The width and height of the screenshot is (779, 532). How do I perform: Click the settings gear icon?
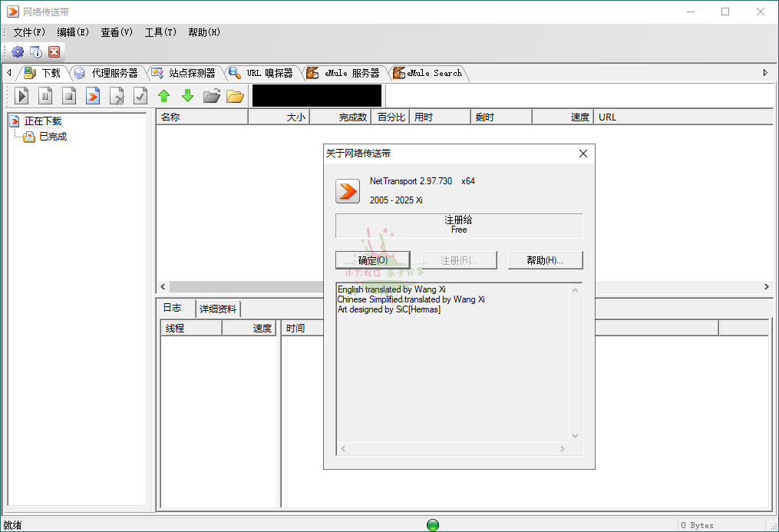(x=18, y=52)
